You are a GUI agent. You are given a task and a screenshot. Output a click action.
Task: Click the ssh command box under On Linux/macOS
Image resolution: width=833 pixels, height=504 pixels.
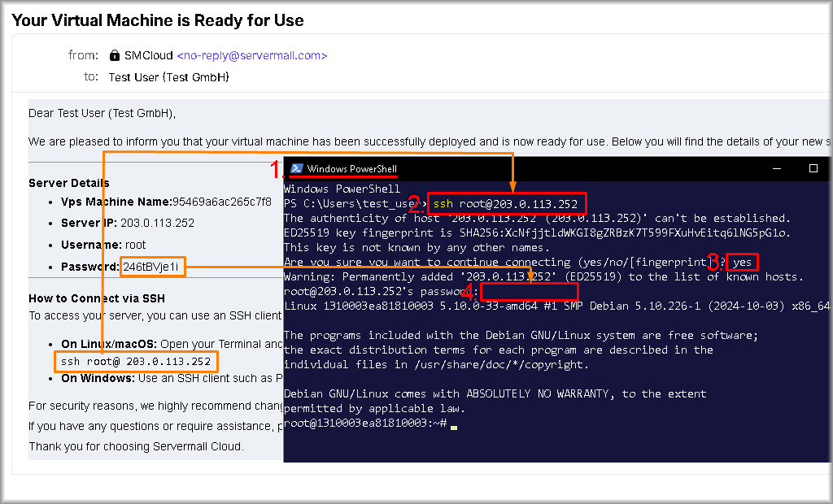pos(136,361)
